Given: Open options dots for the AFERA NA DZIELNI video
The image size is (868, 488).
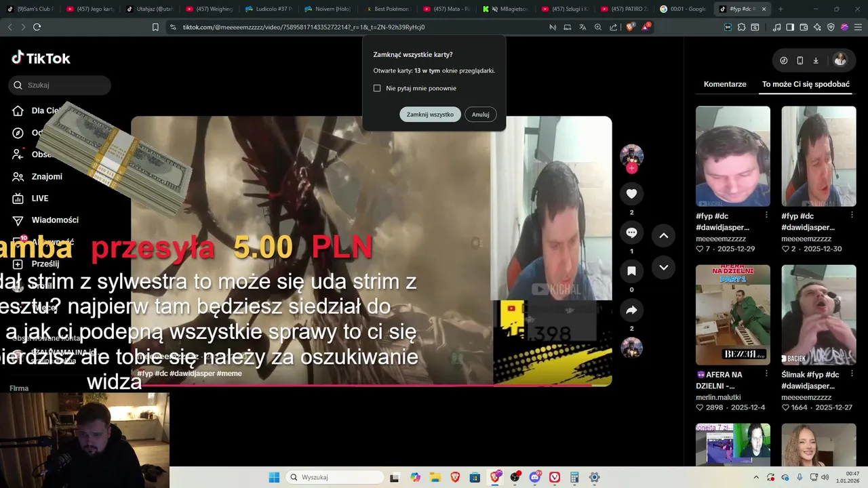Looking at the screenshot, I should [766, 374].
